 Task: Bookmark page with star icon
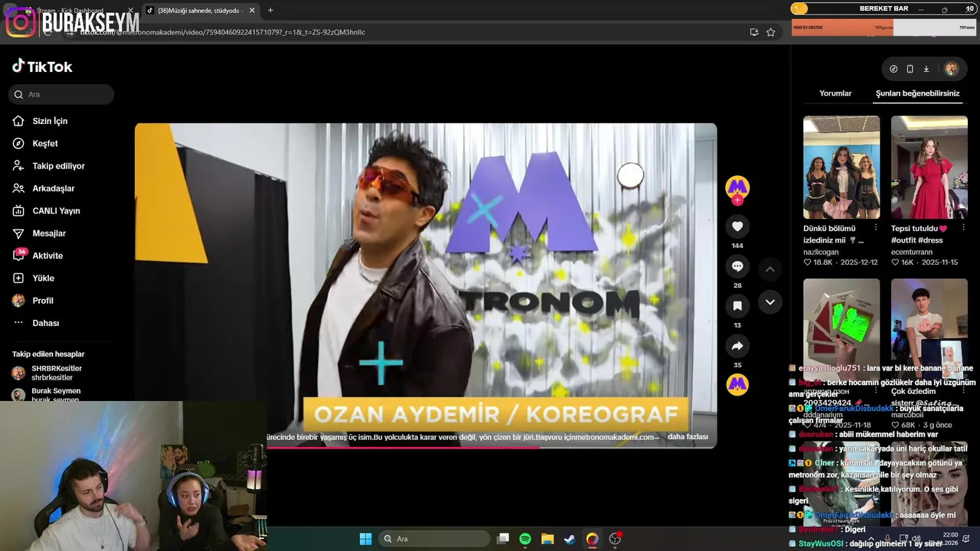coord(771,32)
